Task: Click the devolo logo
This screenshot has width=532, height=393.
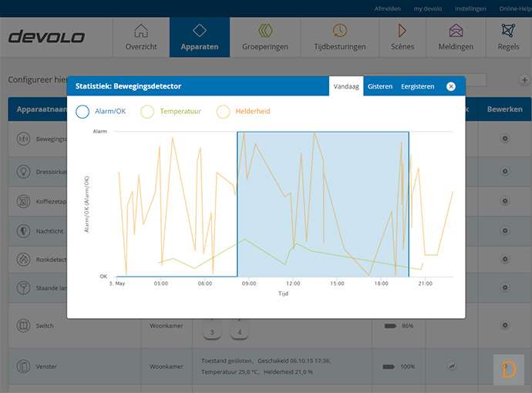Action: click(46, 37)
